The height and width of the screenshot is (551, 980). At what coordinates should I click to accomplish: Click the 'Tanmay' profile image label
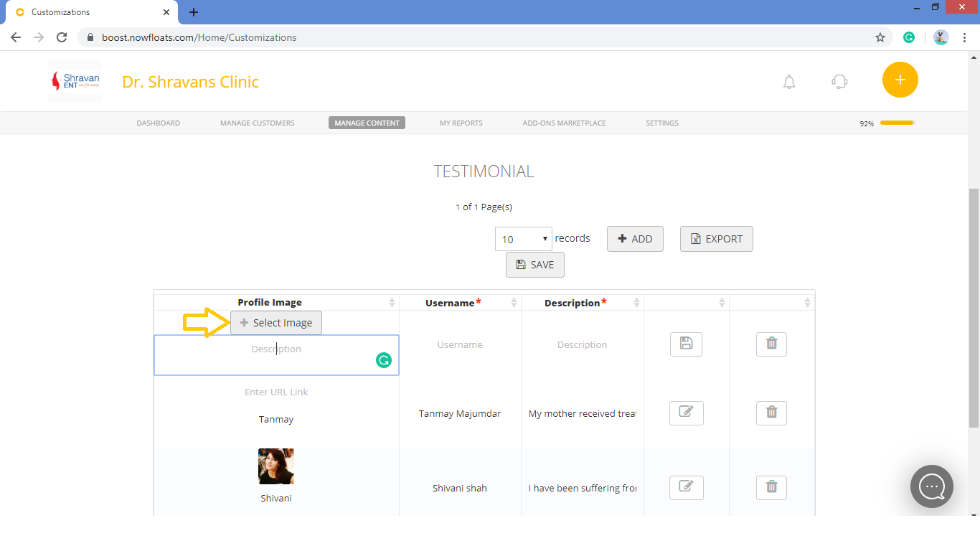click(276, 419)
